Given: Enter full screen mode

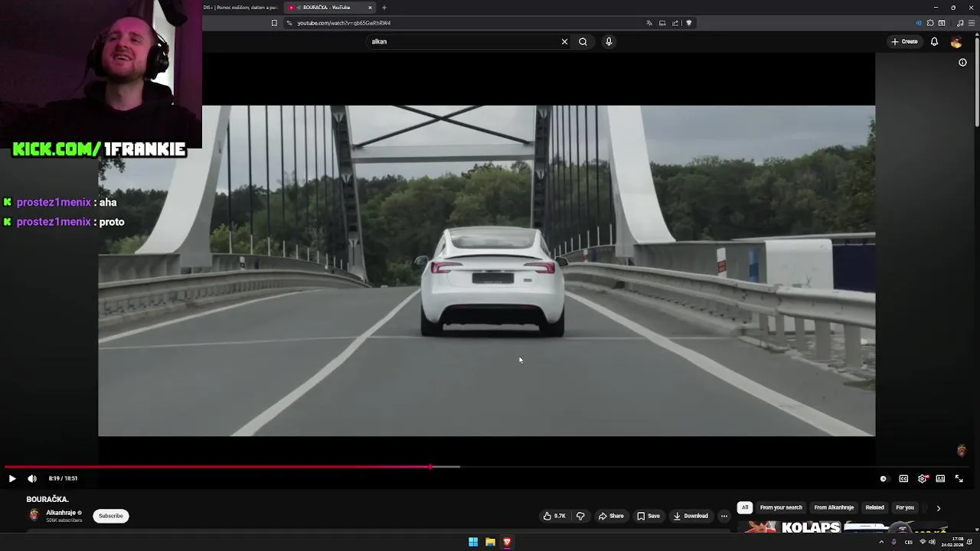Looking at the screenshot, I should pos(959,478).
